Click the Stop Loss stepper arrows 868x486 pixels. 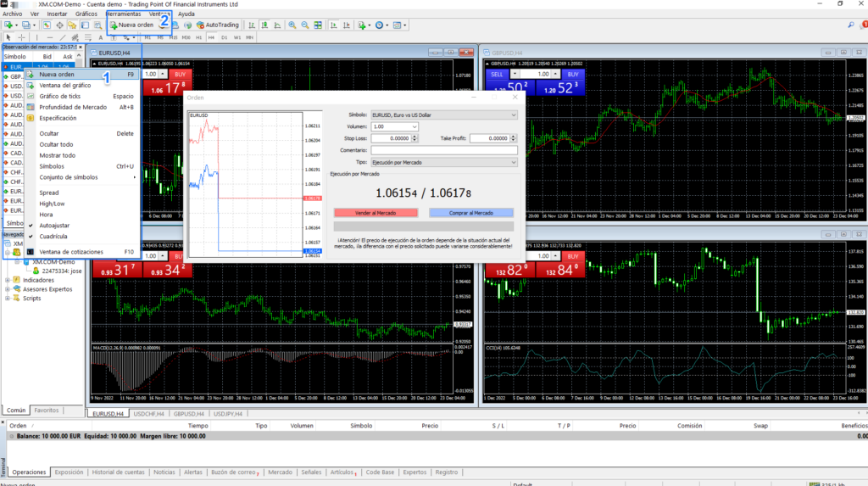(x=415, y=138)
